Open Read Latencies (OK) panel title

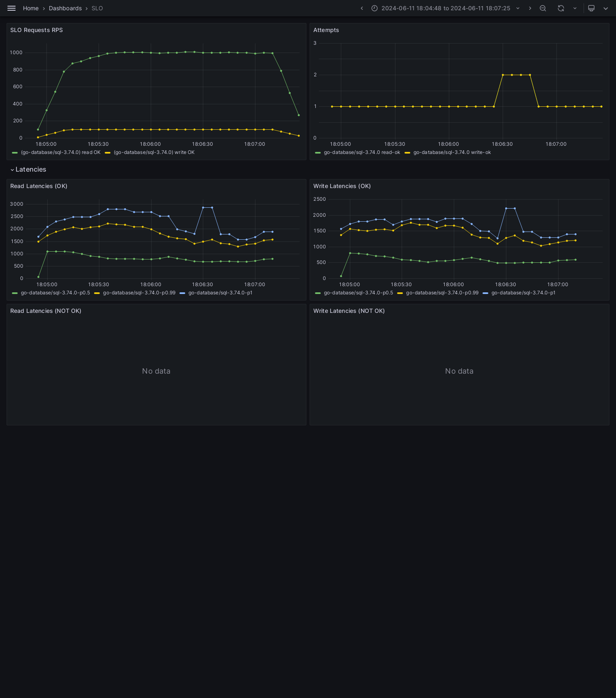click(39, 186)
